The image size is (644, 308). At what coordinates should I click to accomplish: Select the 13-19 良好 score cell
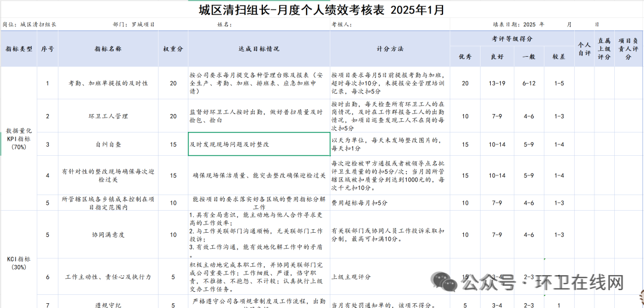point(497,83)
